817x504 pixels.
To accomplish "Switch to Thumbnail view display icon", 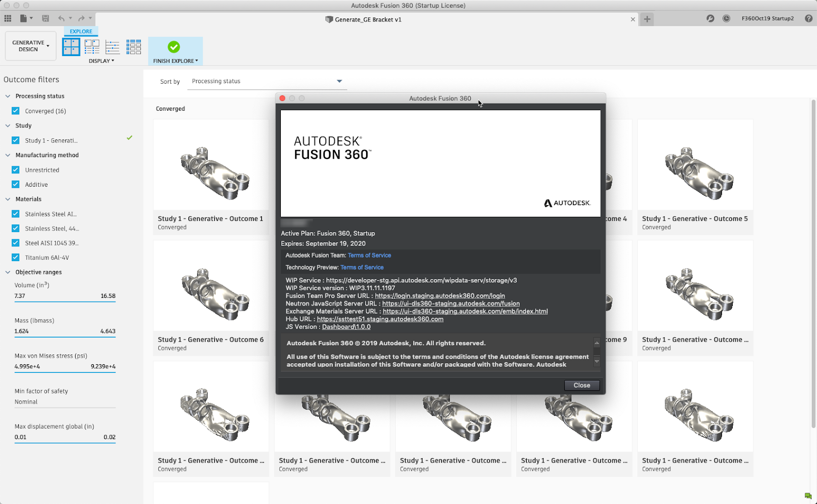I will point(71,47).
